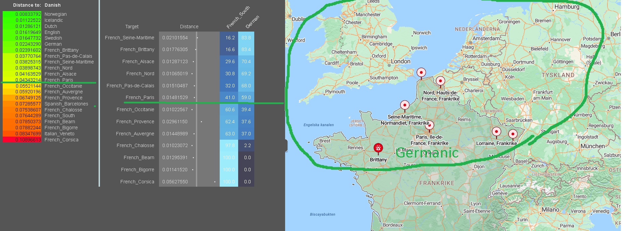Click the coastal pin near Calais strait

tap(421, 73)
